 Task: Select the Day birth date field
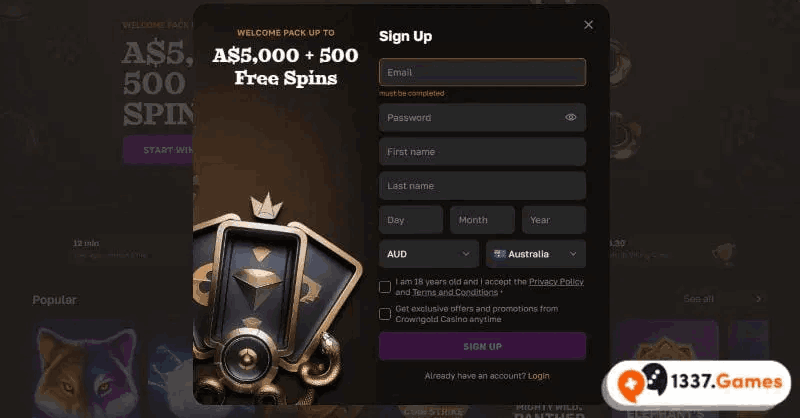click(x=411, y=220)
